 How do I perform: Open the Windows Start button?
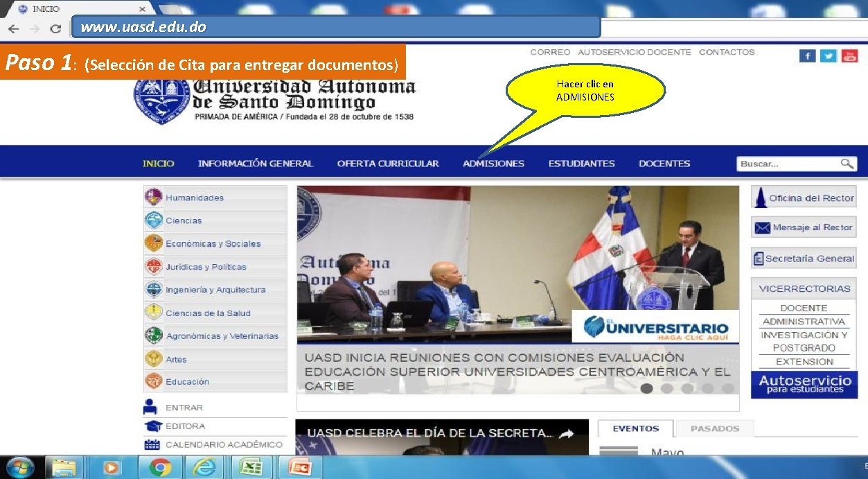point(20,468)
